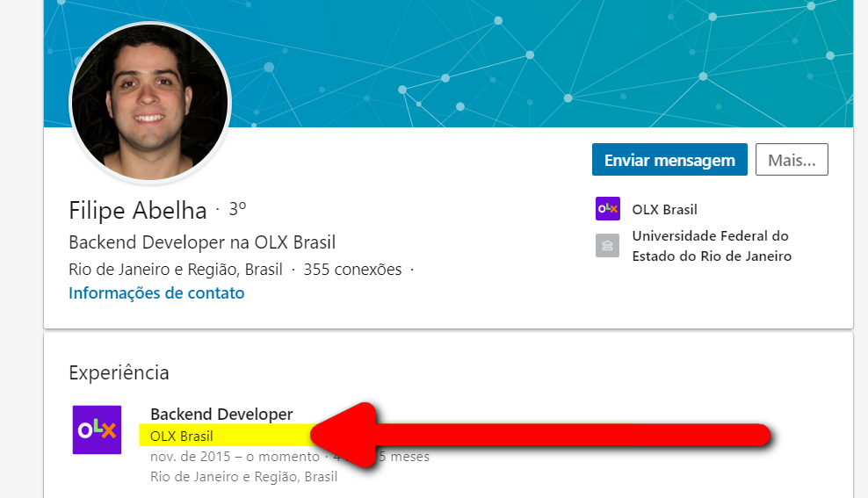Open the Mais... options dropdown
The height and width of the screenshot is (498, 868).
792,160
